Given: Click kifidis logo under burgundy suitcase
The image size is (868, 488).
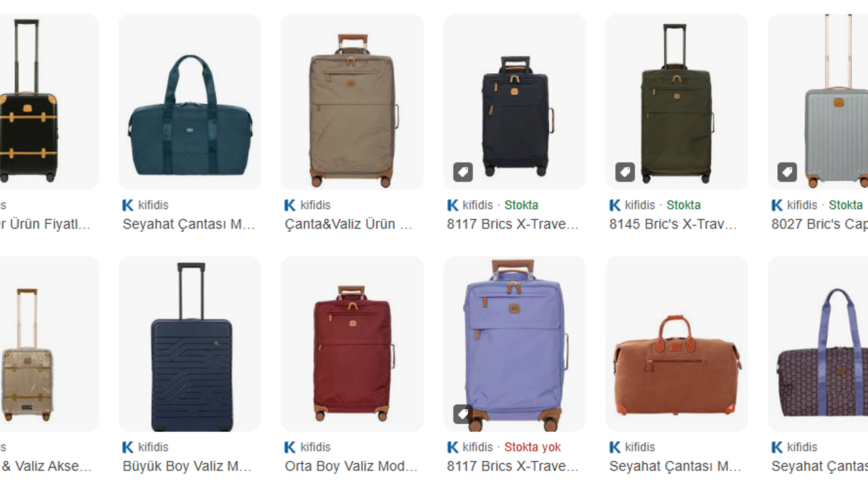Looking at the screenshot, I should click(290, 447).
